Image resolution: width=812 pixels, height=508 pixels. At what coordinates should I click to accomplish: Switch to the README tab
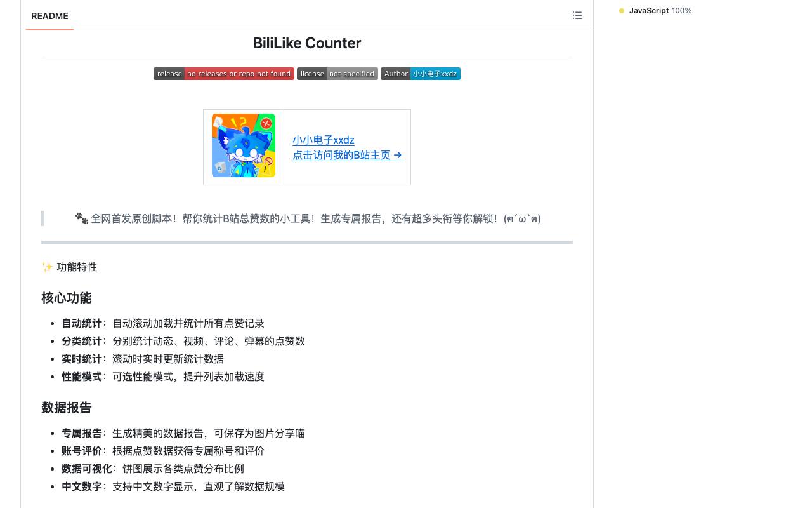[49, 16]
